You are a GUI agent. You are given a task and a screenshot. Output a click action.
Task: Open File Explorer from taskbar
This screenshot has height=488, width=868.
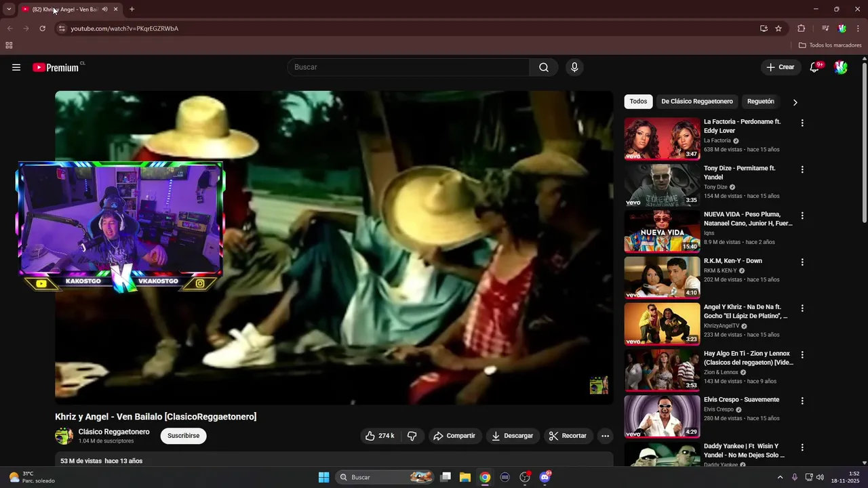coord(465,477)
